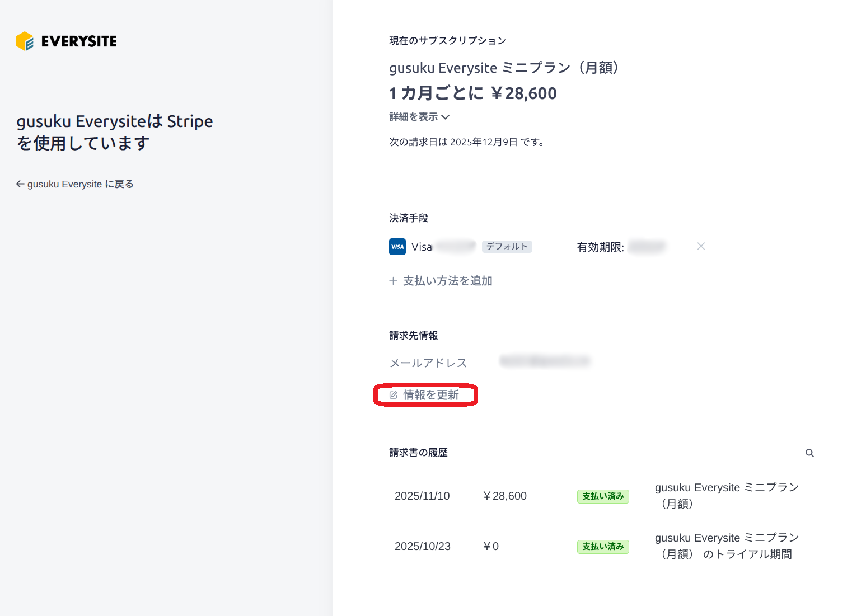Click 情報を更新 link
The width and height of the screenshot is (852, 616).
pos(430,395)
